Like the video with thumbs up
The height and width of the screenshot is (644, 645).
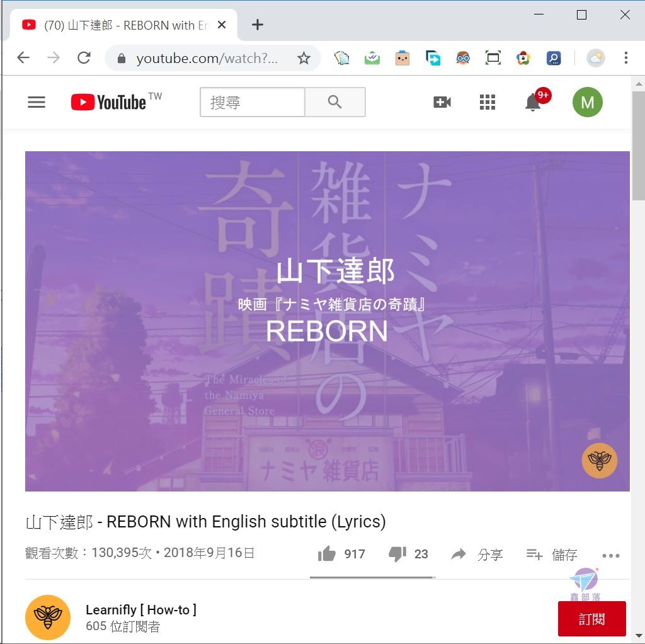point(327,553)
